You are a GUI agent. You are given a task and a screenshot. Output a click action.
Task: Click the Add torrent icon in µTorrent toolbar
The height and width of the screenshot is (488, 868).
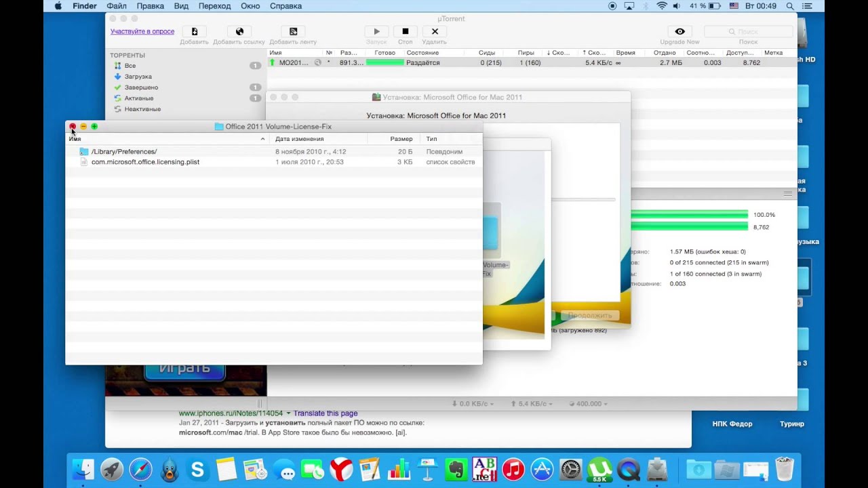pyautogui.click(x=195, y=31)
